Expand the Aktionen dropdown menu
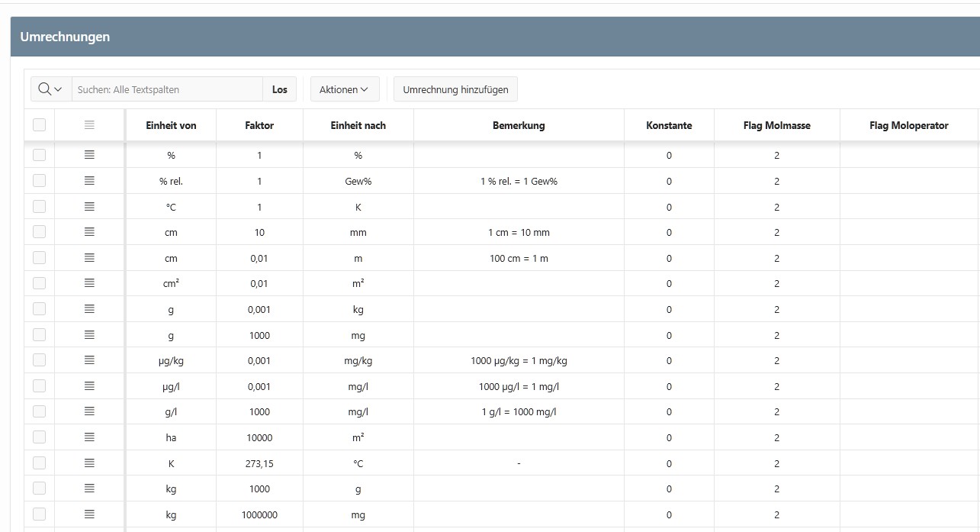 [344, 89]
